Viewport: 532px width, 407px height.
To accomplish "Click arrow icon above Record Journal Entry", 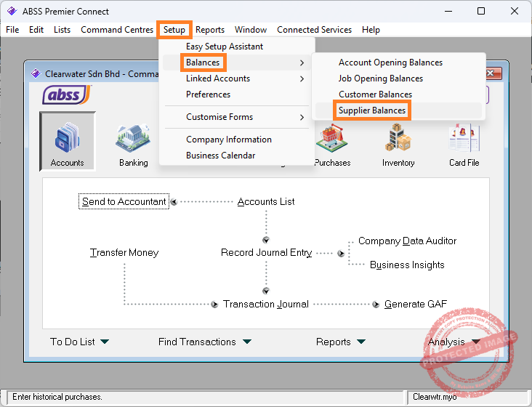I will [x=266, y=240].
